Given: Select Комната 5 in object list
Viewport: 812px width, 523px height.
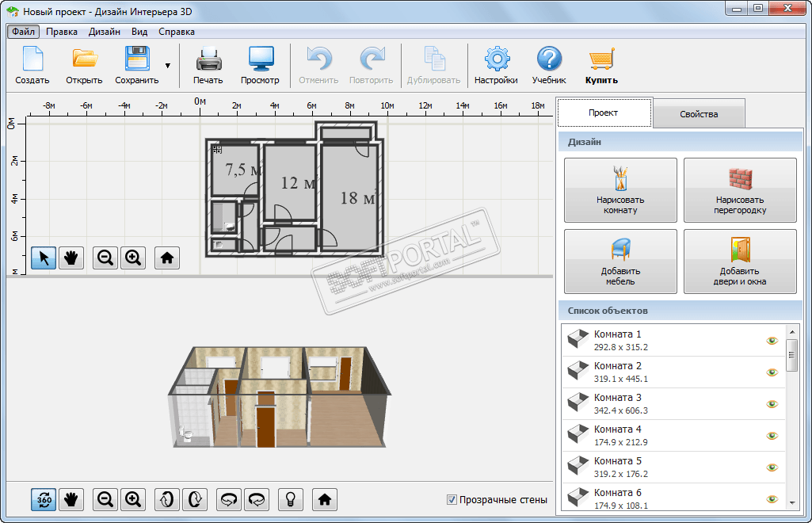Looking at the screenshot, I should pos(673,468).
